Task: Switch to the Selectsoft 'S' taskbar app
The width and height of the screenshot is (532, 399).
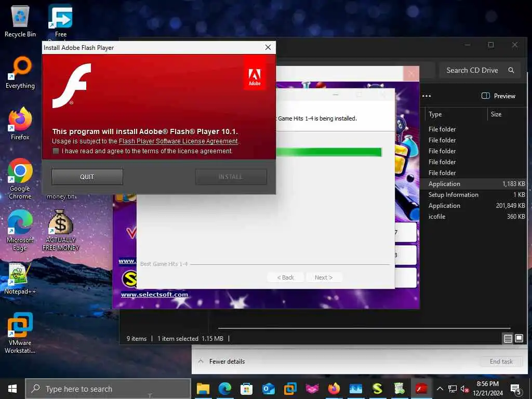Action: [x=377, y=389]
